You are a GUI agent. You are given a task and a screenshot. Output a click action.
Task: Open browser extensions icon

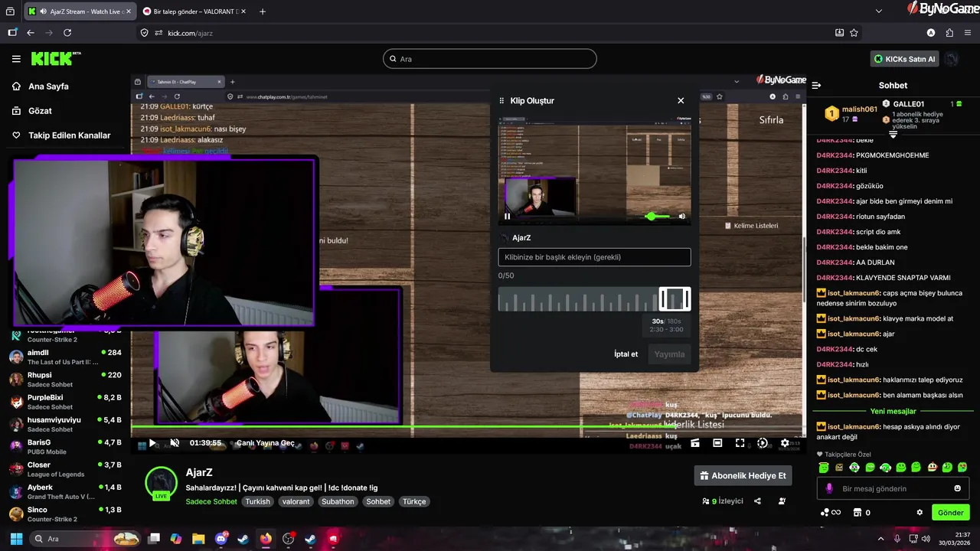tap(949, 33)
